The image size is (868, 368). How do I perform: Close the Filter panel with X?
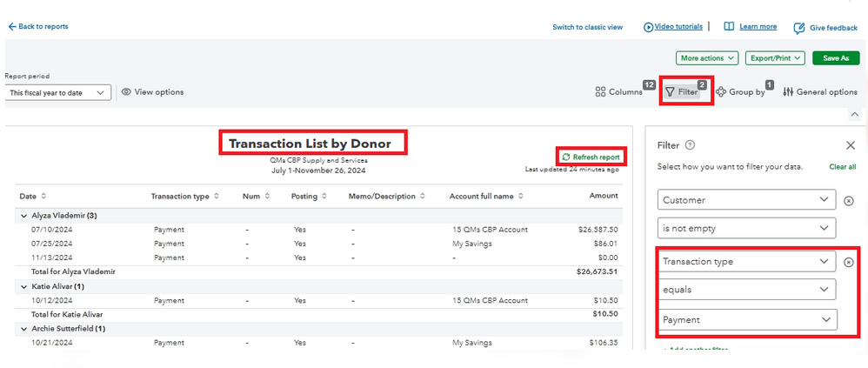point(851,145)
